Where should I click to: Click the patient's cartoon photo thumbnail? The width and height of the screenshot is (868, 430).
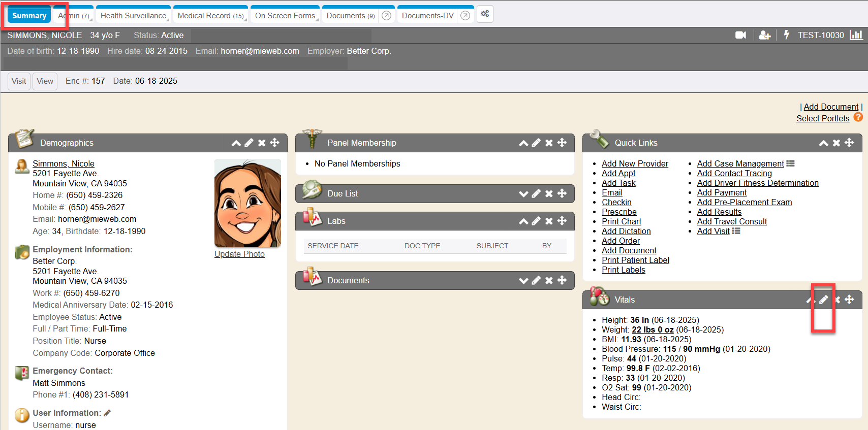point(247,203)
